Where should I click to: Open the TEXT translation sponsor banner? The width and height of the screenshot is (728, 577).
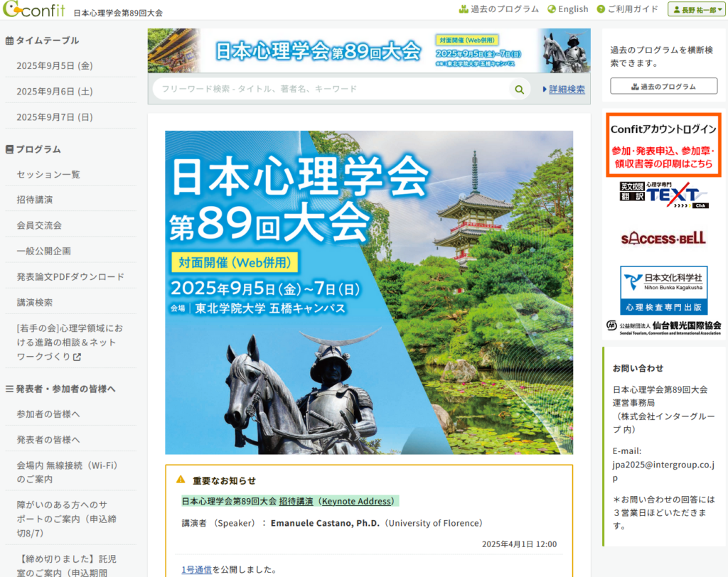point(663,195)
